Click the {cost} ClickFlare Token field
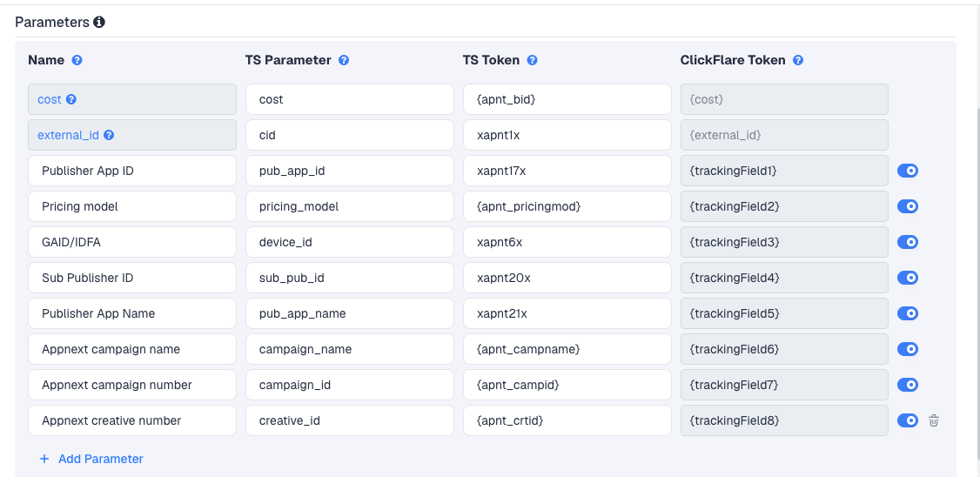The width and height of the screenshot is (980, 477). 784,99
